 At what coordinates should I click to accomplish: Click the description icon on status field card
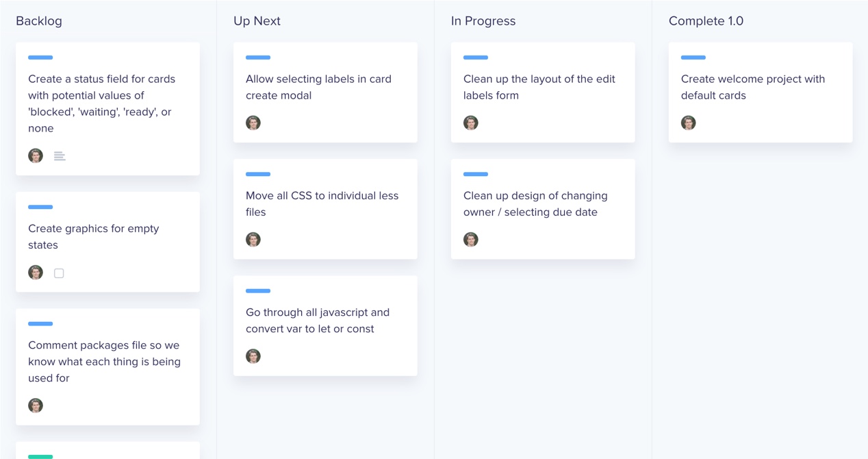tap(60, 156)
